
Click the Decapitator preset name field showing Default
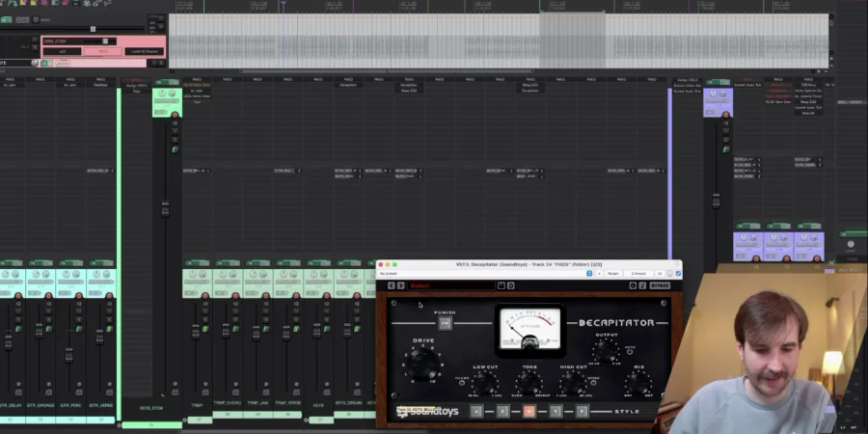click(451, 285)
